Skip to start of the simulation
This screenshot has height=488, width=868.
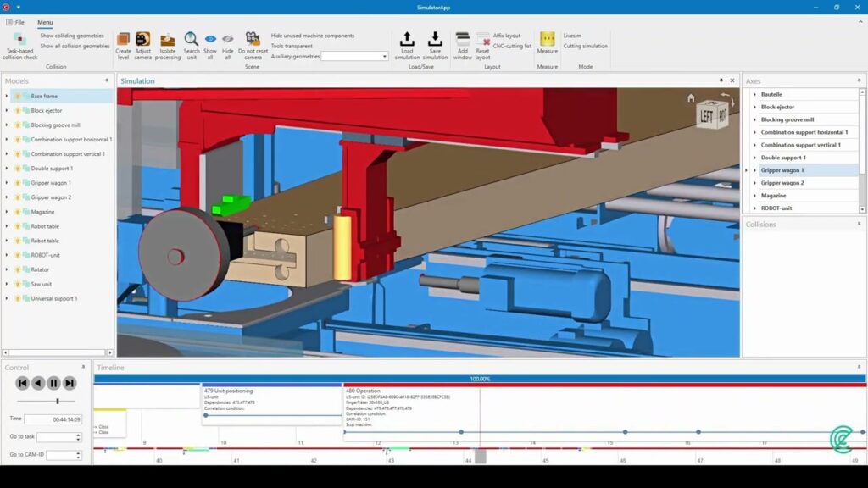(22, 383)
